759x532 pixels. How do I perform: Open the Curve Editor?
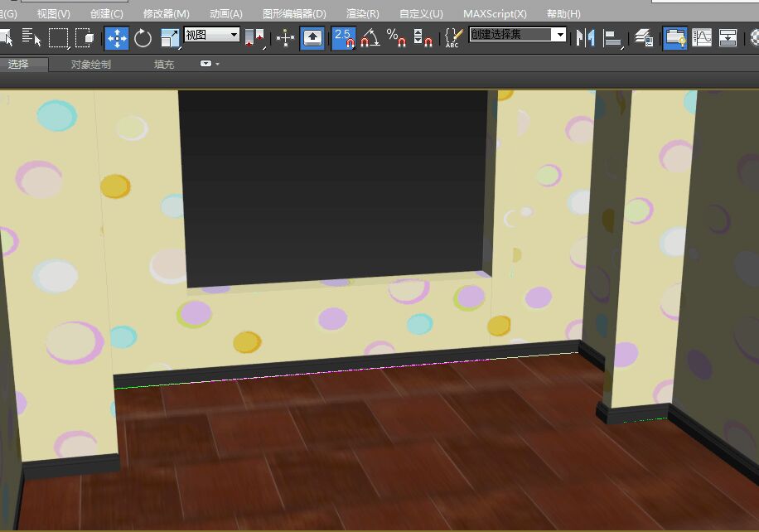pos(702,37)
